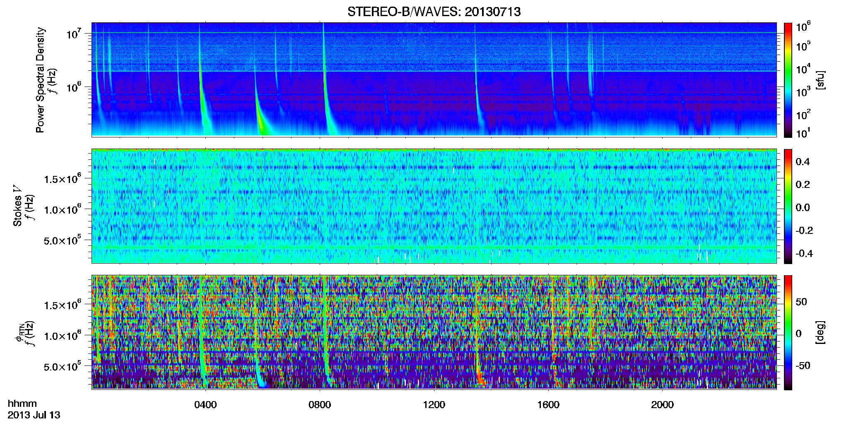Click the 0800 time tick label
Image resolution: width=868 pixels, height=447 pixels.
click(320, 404)
